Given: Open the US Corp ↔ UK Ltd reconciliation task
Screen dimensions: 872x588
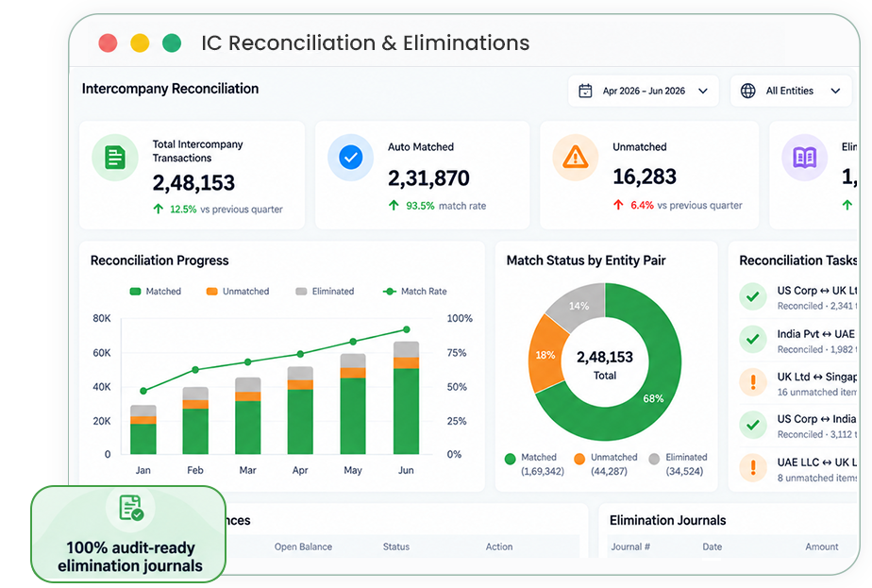Looking at the screenshot, I should (798, 297).
